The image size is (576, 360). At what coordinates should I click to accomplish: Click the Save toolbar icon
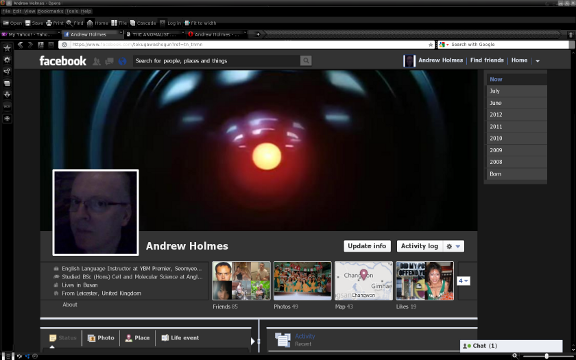pos(28,23)
